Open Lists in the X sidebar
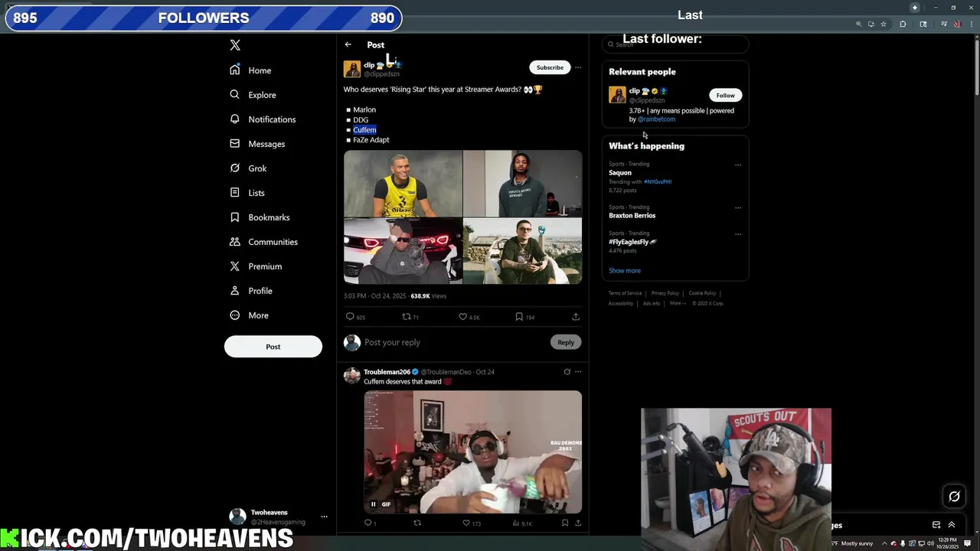980x551 pixels. pos(247,193)
